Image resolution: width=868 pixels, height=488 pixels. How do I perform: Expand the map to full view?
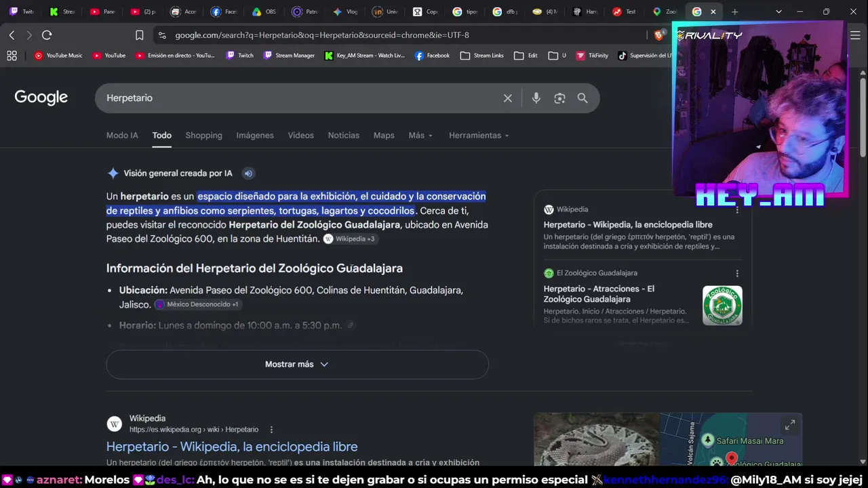[790, 425]
